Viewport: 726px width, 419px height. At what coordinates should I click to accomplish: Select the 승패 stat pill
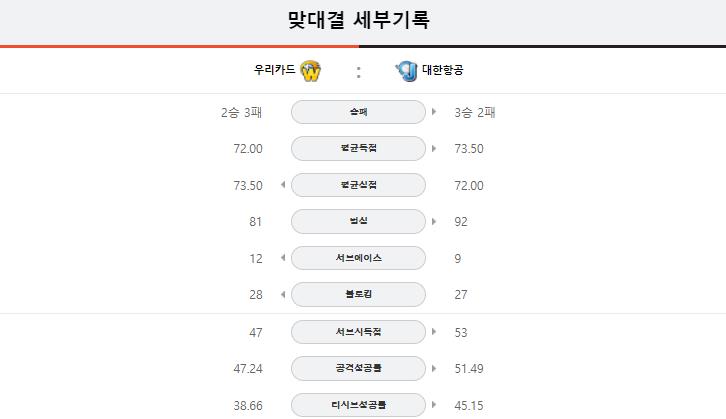(358, 112)
